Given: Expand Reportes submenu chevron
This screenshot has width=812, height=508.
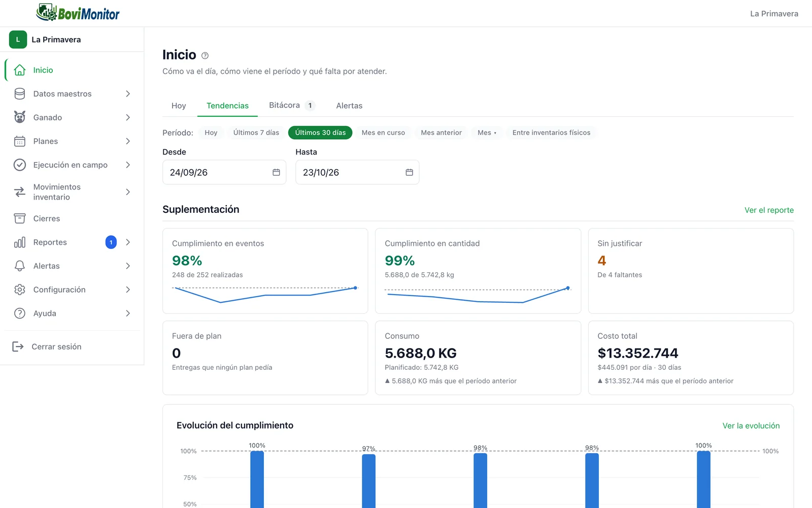Looking at the screenshot, I should (x=128, y=242).
